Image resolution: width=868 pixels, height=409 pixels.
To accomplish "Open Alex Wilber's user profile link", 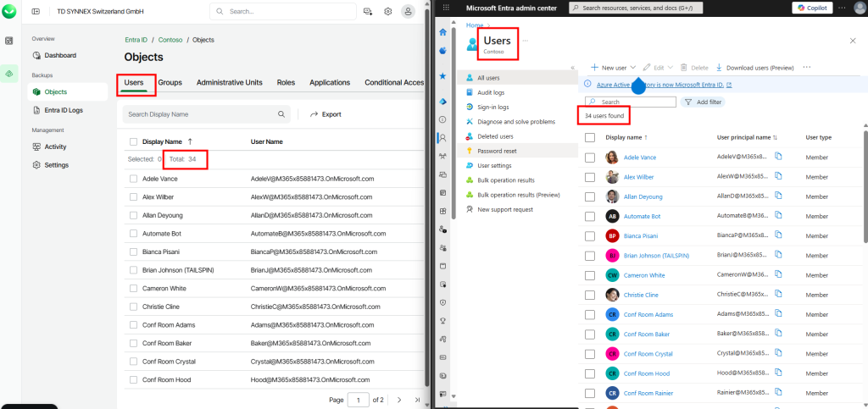I will 639,177.
